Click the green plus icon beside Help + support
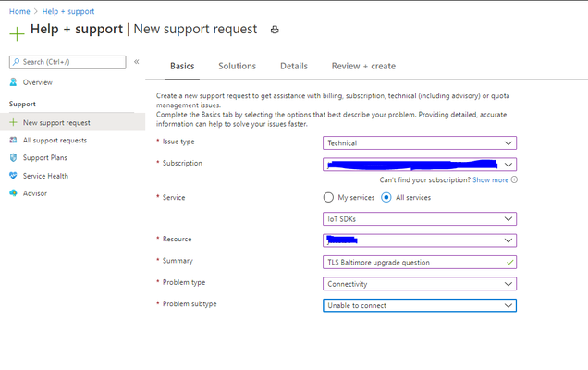This screenshot has width=588, height=370. coord(17,34)
